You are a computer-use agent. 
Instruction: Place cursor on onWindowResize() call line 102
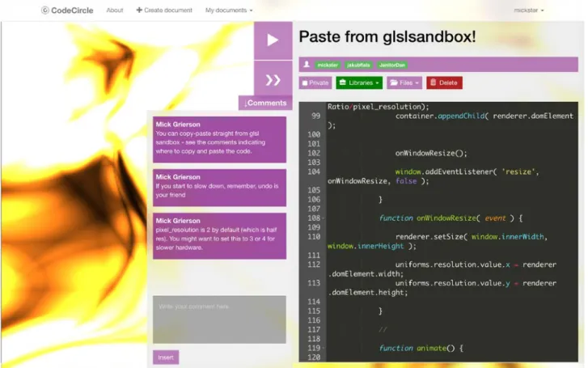click(x=431, y=153)
